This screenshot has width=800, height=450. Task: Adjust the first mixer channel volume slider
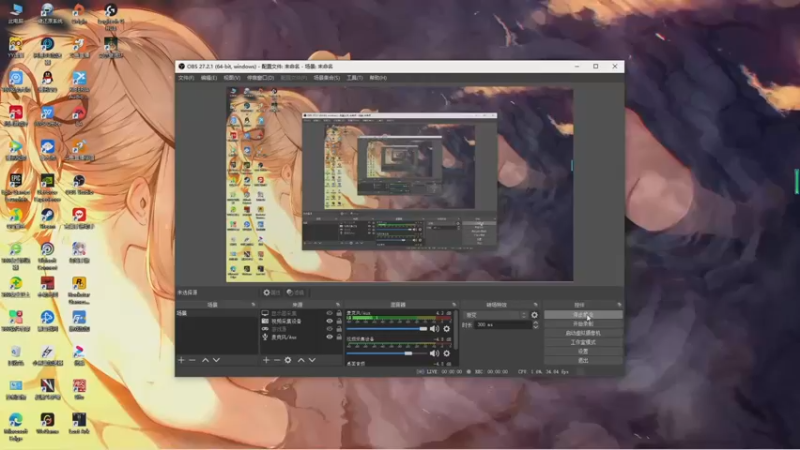(387, 329)
